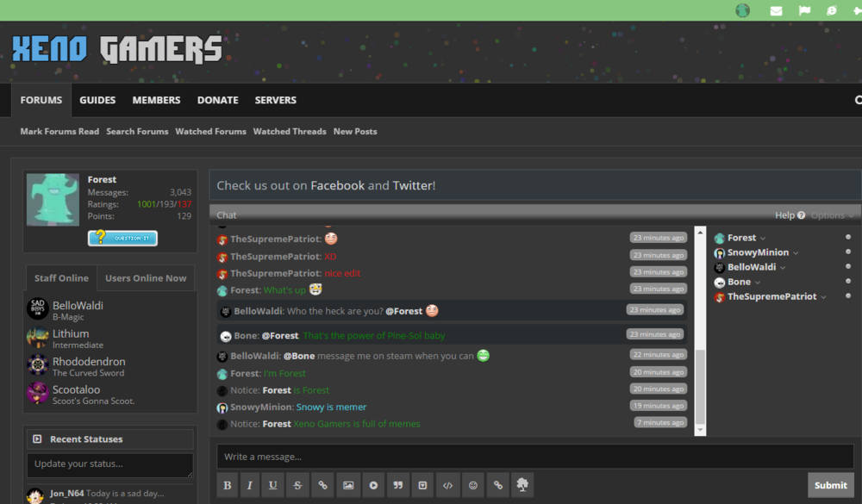Open New Posts link

[x=355, y=131]
